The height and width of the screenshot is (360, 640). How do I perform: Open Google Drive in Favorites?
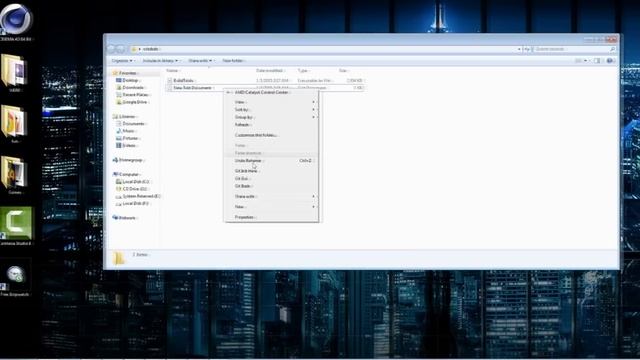click(x=132, y=102)
